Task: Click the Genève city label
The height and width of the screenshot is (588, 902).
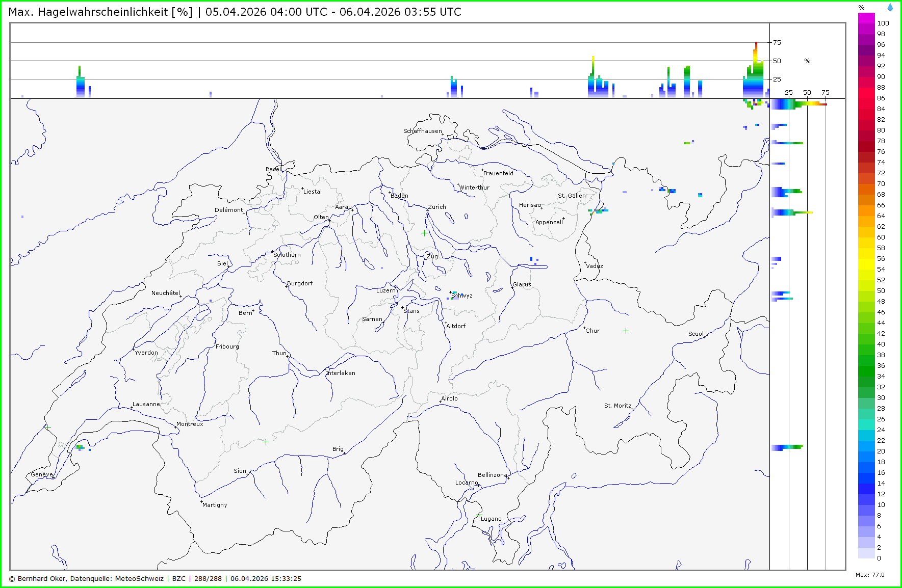Action: (x=41, y=474)
